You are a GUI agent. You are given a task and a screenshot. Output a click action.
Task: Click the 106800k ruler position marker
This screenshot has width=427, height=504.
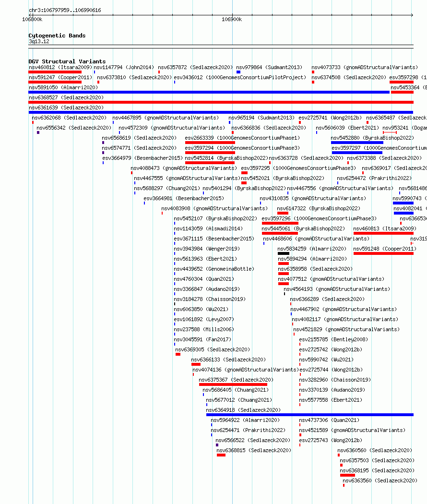click(32, 20)
